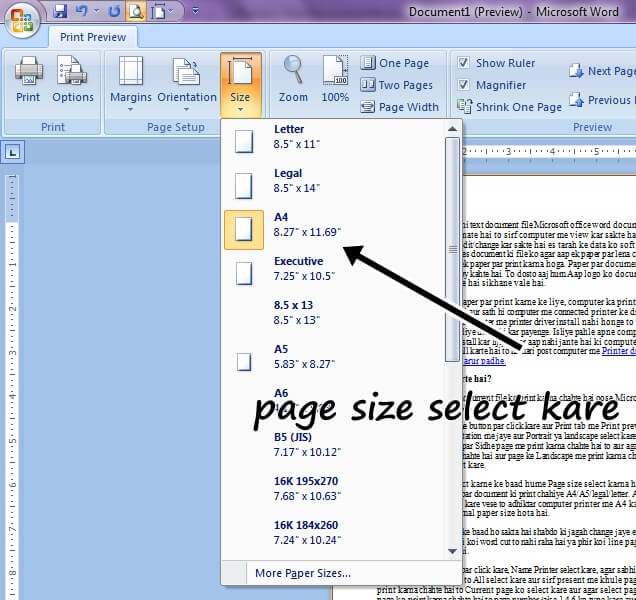Save the document from the quick access toolbar
636x600 pixels.
click(x=60, y=11)
